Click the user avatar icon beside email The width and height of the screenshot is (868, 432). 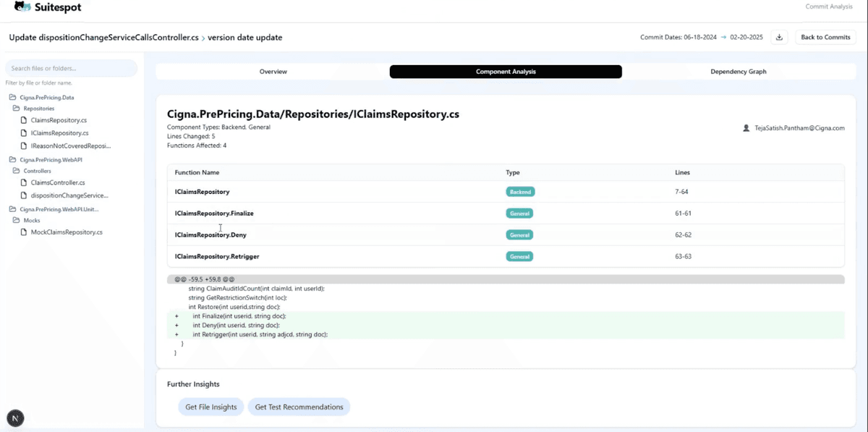coord(746,128)
